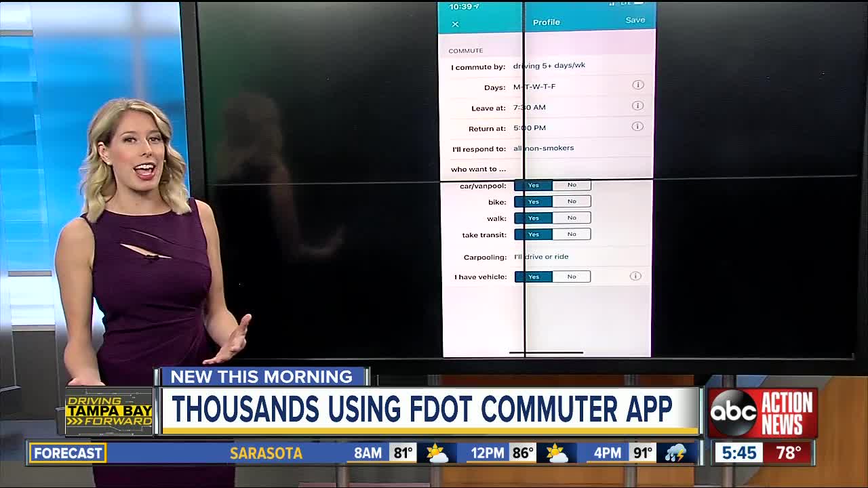Click the 8AM partly sunny weather icon
868x488 pixels.
coord(436,453)
